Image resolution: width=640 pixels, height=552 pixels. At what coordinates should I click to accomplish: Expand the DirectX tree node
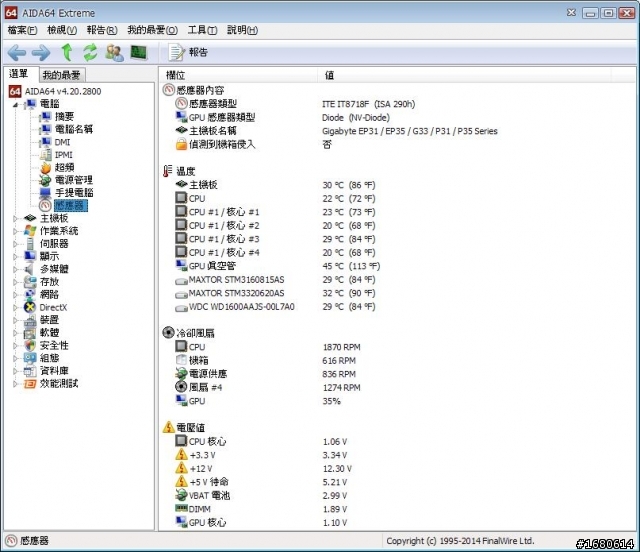15,307
